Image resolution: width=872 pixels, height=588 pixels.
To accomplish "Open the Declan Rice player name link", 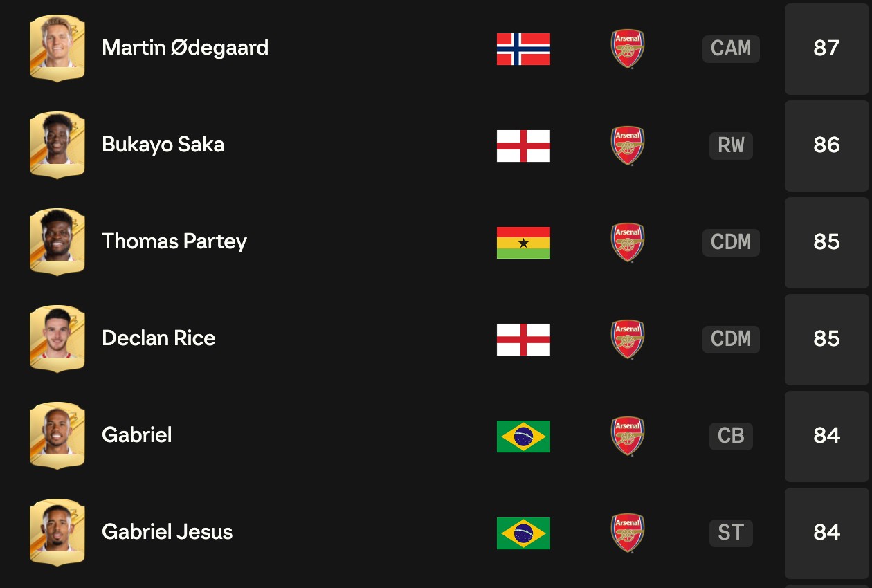I will 158,338.
